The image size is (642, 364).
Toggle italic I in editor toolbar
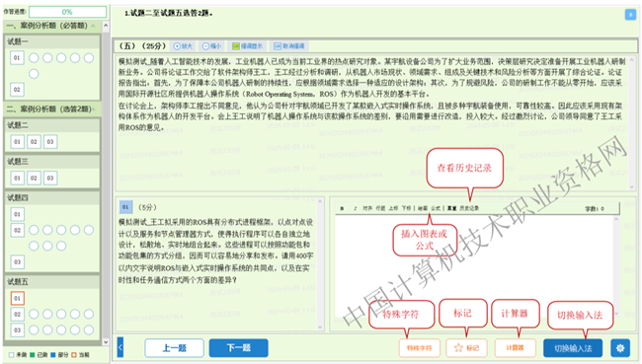(355, 208)
